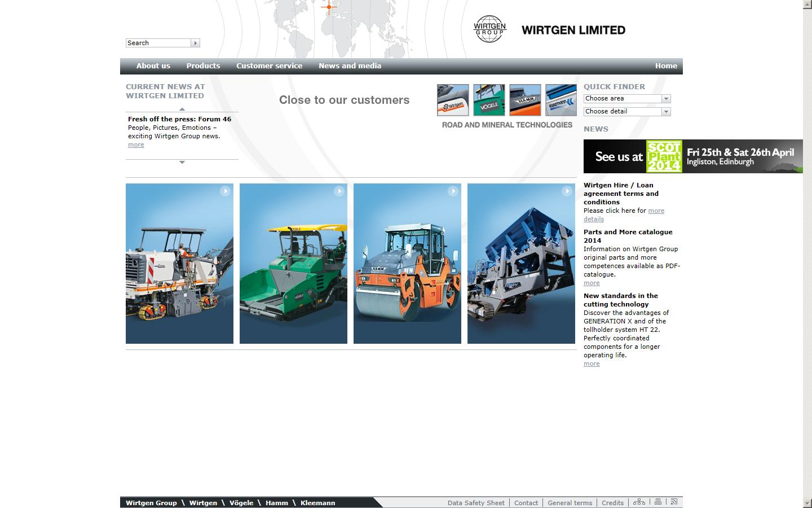The image size is (812, 508).
Task: Click inside the Search input field
Action: tap(158, 42)
